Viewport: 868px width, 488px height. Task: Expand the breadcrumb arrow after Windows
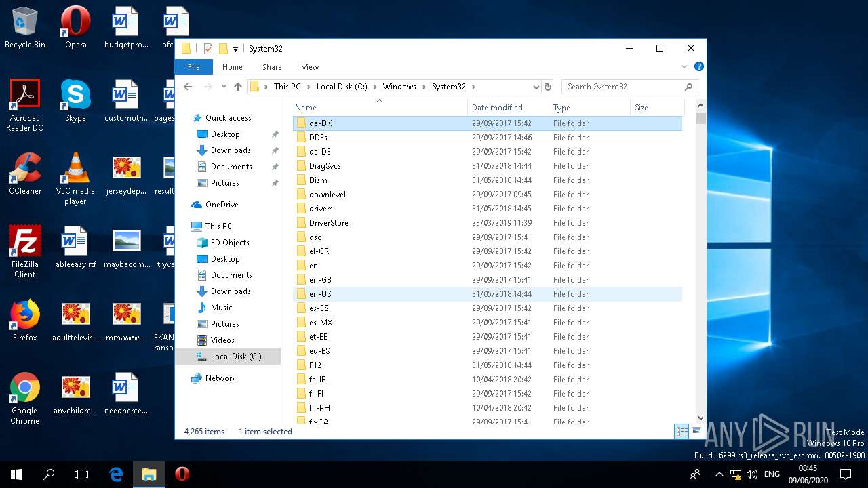click(424, 87)
